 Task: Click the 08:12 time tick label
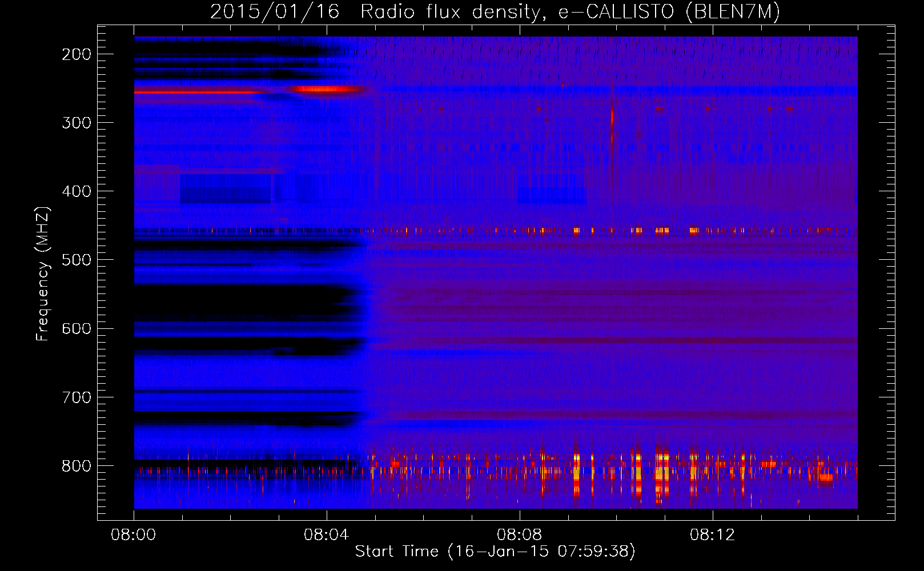(713, 535)
